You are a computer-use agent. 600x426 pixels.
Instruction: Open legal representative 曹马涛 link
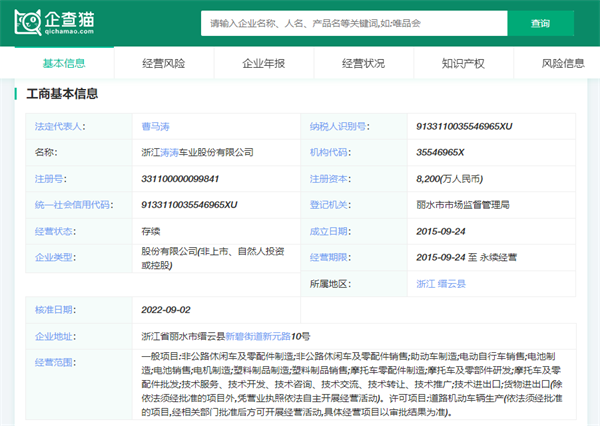155,126
